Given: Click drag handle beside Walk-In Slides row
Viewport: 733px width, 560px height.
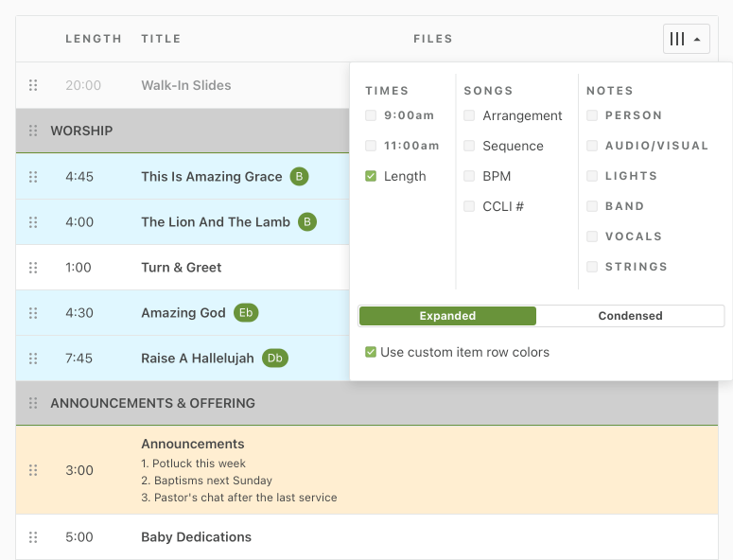Looking at the screenshot, I should (33, 85).
